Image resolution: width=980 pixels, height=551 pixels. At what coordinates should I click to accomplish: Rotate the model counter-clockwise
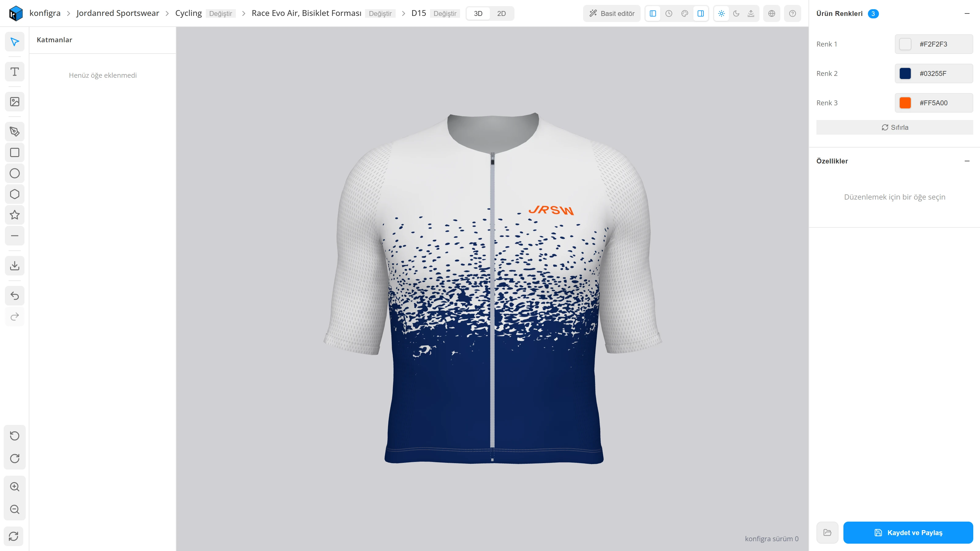click(14, 436)
